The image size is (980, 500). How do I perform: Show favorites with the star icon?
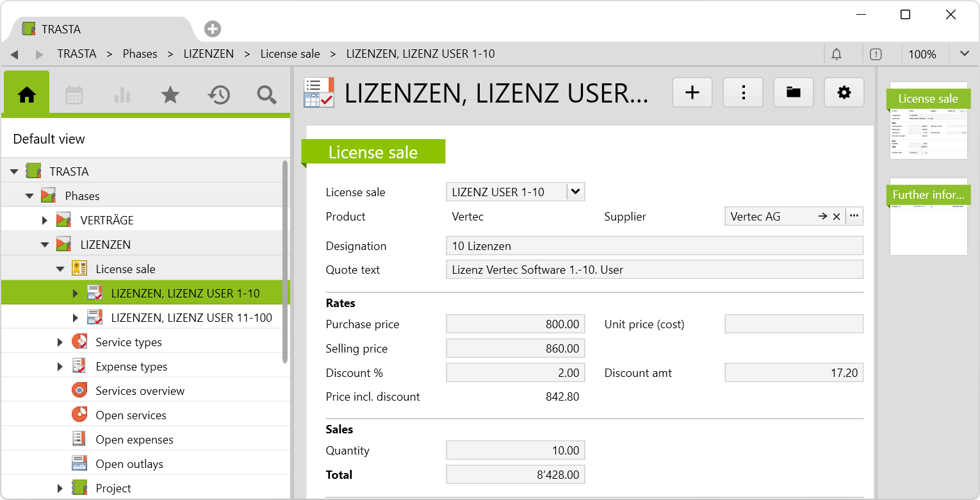point(170,95)
